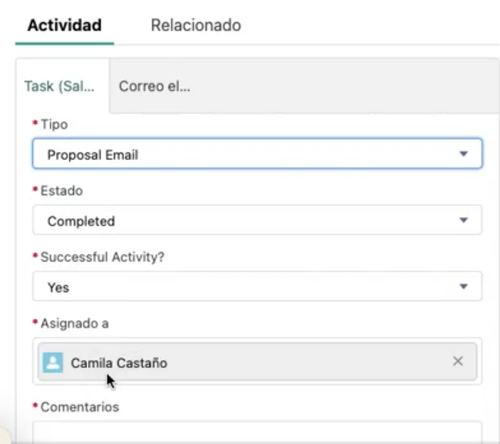Switch to the Actividad tab
Viewport: 500px width, 444px height.
click(x=65, y=25)
